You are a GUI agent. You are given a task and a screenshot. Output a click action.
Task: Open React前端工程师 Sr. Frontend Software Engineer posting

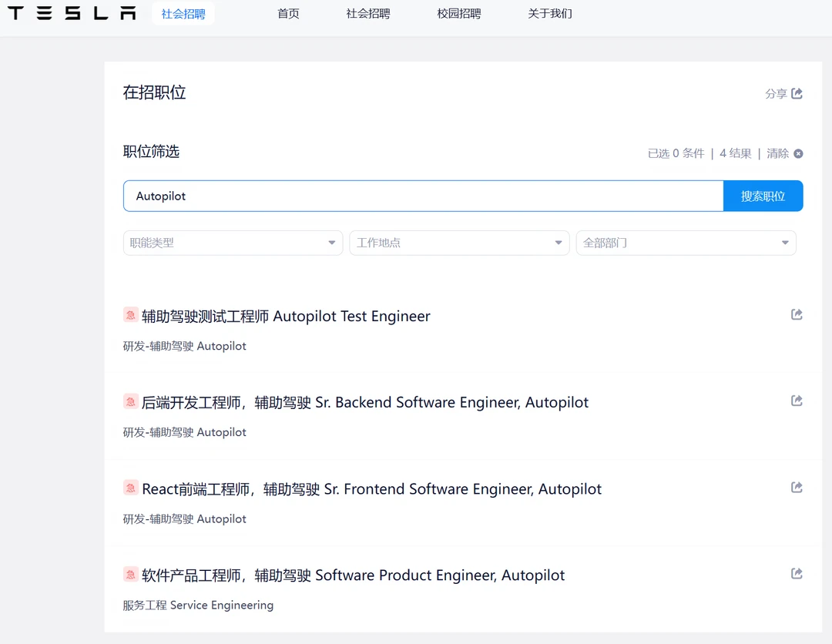point(371,489)
